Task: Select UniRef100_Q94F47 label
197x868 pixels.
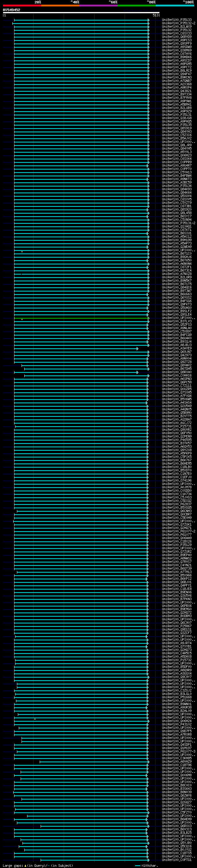Action: pos(177,74)
